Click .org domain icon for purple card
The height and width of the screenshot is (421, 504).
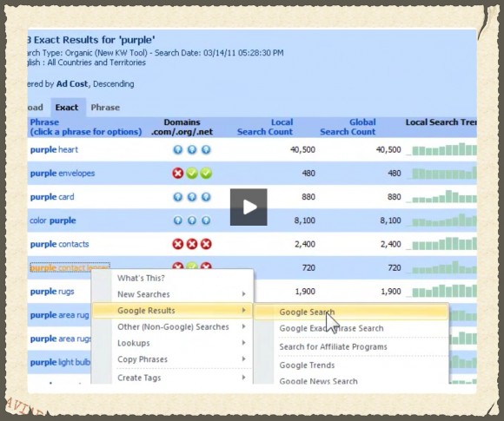[192, 197]
